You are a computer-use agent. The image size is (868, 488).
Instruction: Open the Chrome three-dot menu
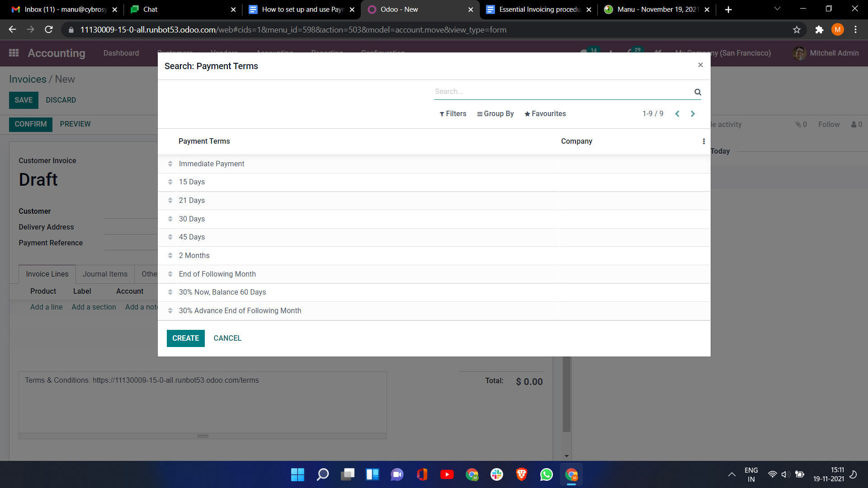[x=855, y=30]
